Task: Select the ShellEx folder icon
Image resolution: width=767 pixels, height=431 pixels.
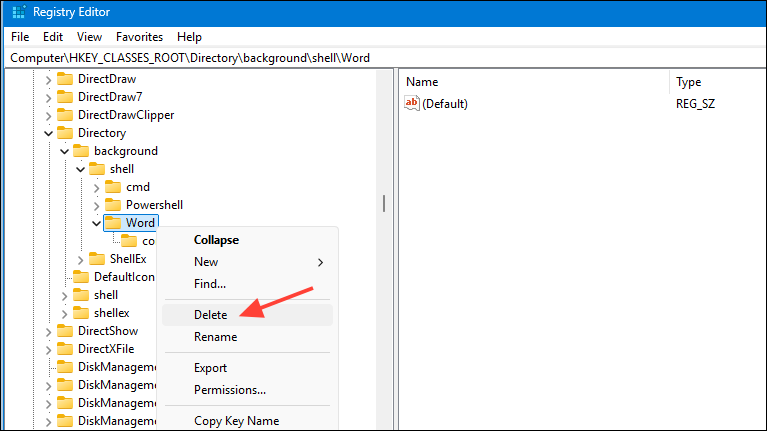Action: 97,259
